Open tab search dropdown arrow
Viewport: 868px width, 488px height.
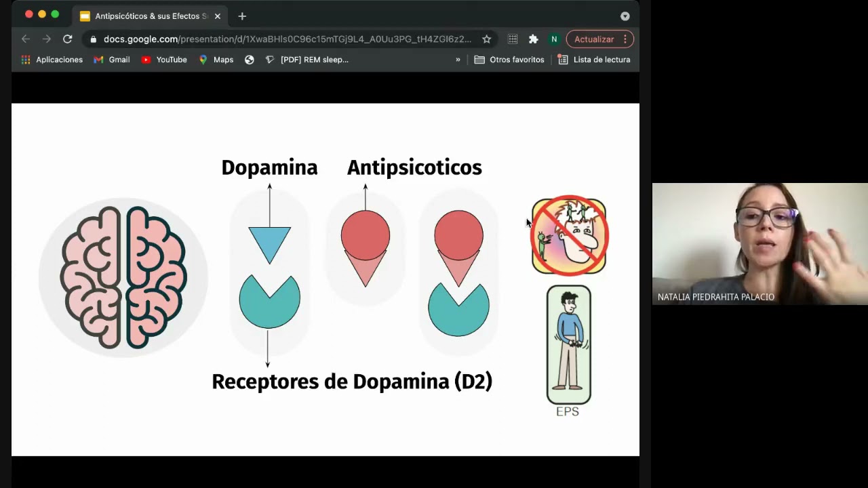(x=625, y=16)
